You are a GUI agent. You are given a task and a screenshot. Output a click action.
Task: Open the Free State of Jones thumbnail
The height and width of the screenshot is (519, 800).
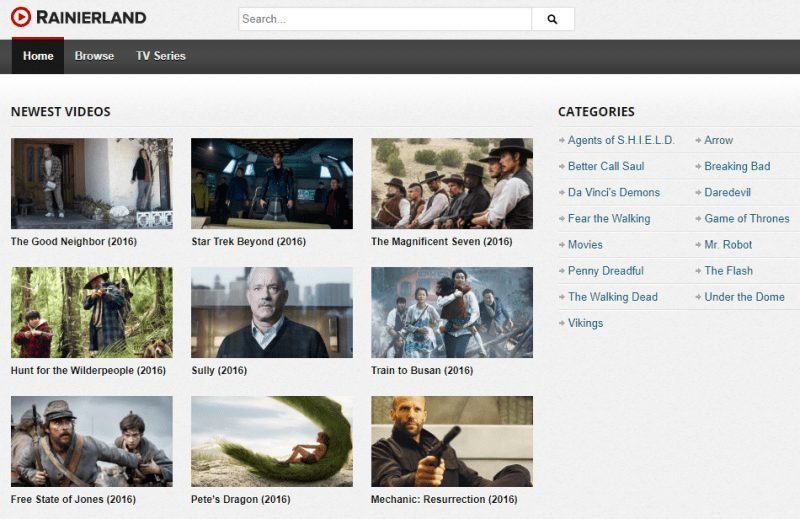[x=92, y=441]
